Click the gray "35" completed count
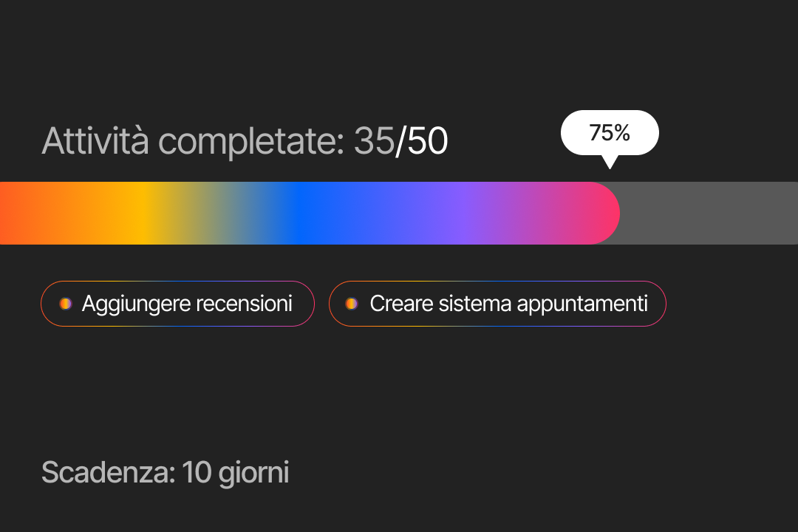The image size is (798, 532). point(374,140)
